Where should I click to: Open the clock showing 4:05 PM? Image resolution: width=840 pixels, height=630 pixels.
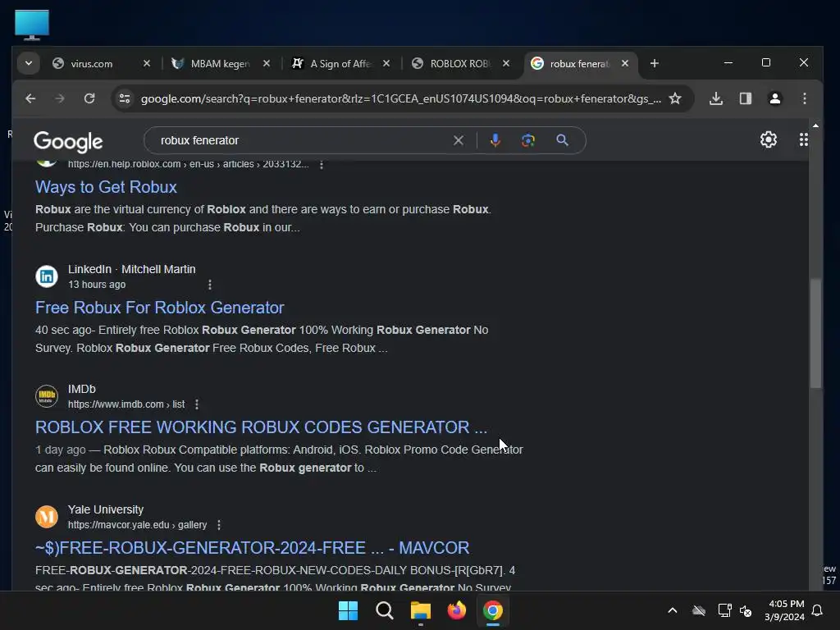tap(784, 610)
